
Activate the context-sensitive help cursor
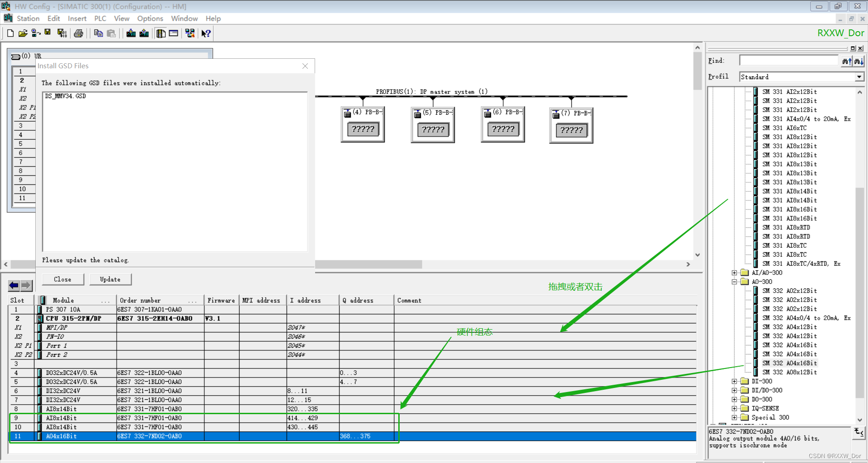(x=206, y=33)
